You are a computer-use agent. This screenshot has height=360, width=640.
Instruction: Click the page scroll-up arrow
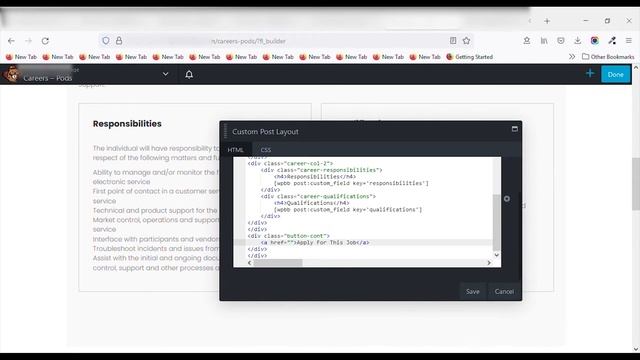636,67
